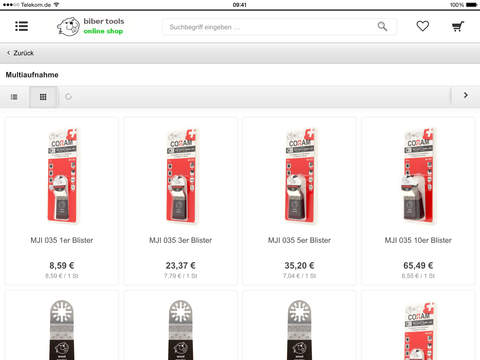
Task: Open the wishlist heart icon
Action: 422,26
